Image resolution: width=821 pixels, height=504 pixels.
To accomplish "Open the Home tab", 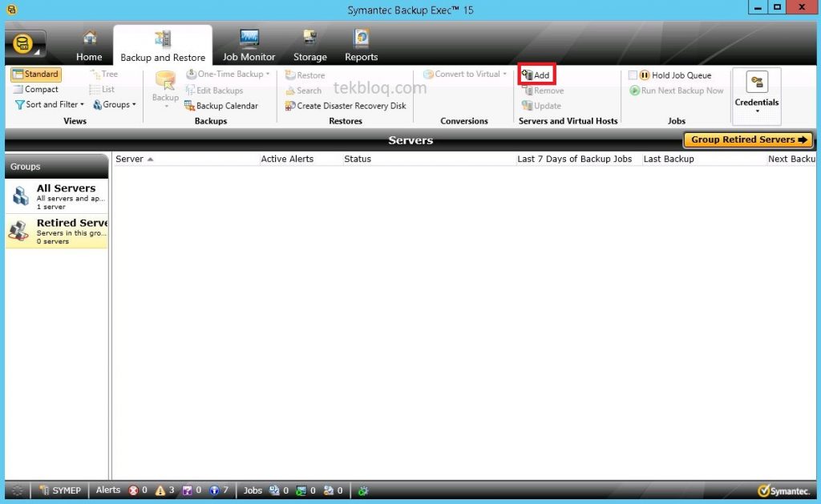I will click(89, 46).
